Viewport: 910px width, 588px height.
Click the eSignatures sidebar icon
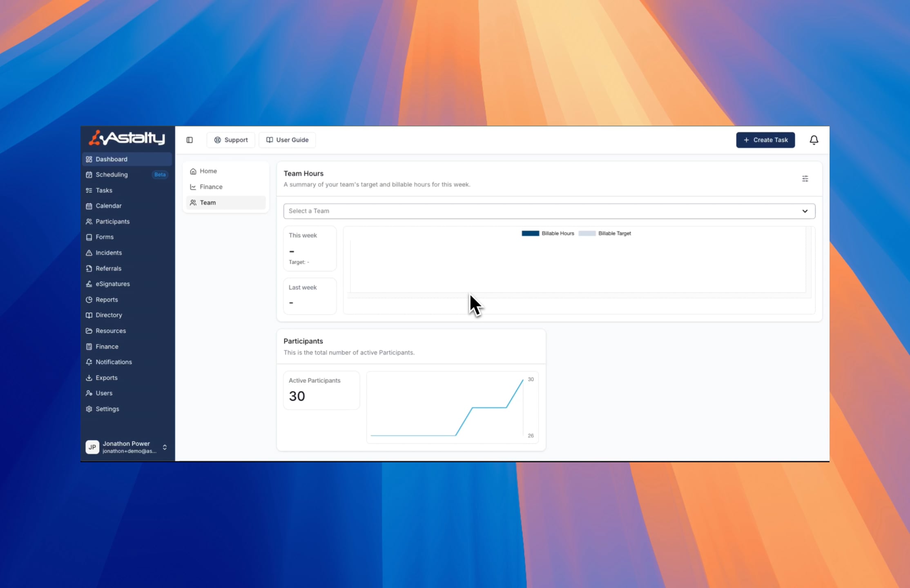tap(89, 284)
